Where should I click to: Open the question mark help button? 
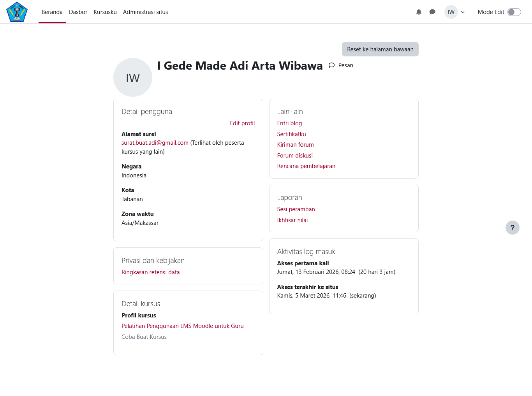coord(512,228)
